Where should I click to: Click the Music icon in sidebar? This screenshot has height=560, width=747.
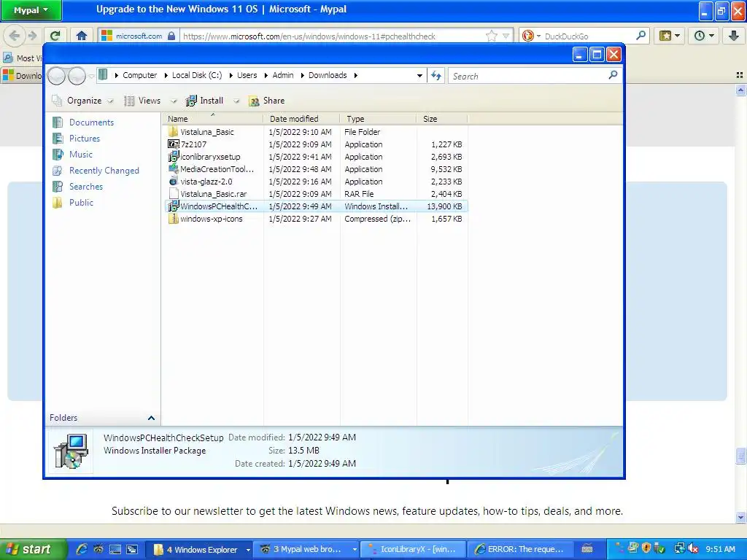click(58, 155)
